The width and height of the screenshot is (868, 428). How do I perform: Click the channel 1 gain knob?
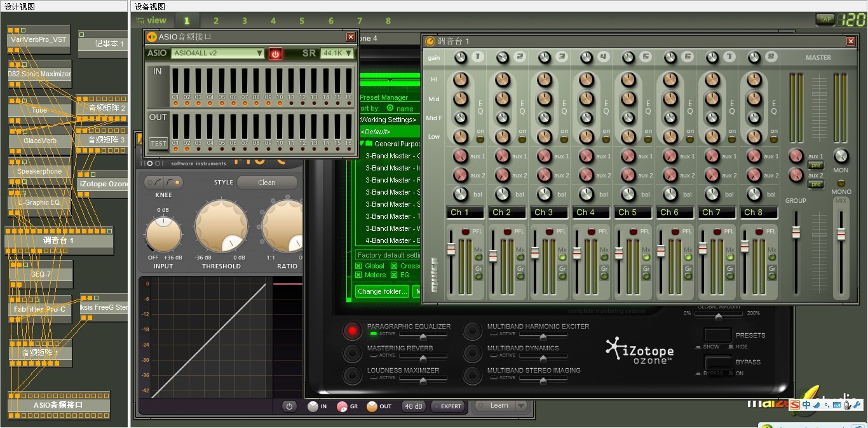pyautogui.click(x=460, y=57)
